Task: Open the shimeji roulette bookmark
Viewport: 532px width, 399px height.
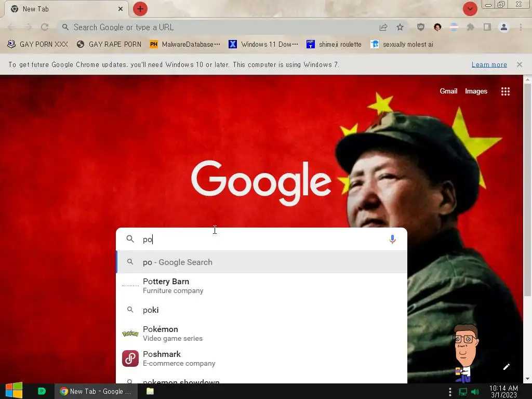Action: (334, 44)
